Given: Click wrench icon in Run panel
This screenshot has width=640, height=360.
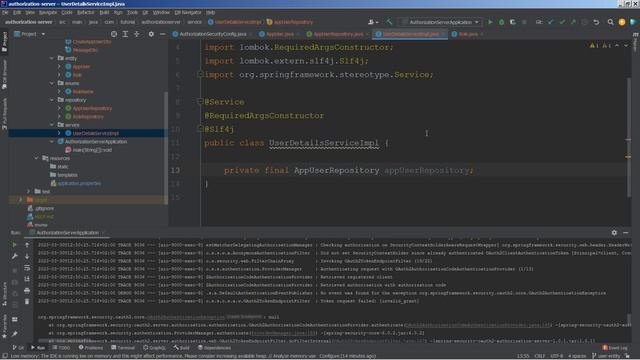Looking at the screenshot, I should pos(14,256).
